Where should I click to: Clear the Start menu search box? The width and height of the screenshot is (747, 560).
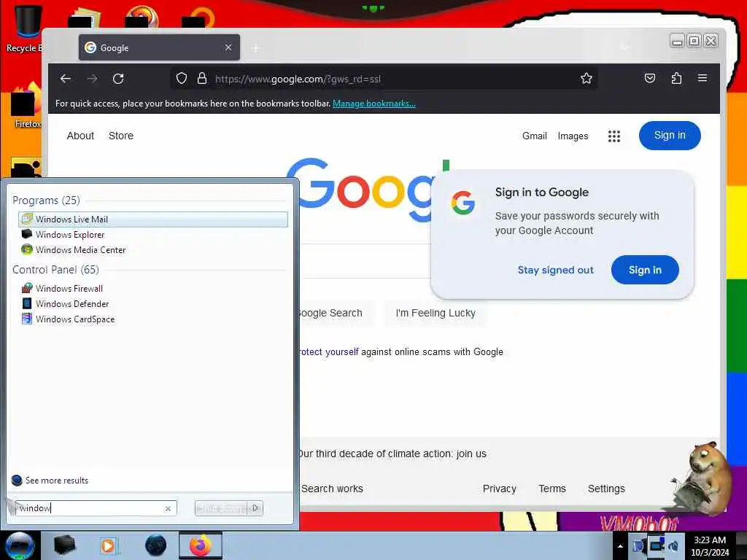click(168, 508)
